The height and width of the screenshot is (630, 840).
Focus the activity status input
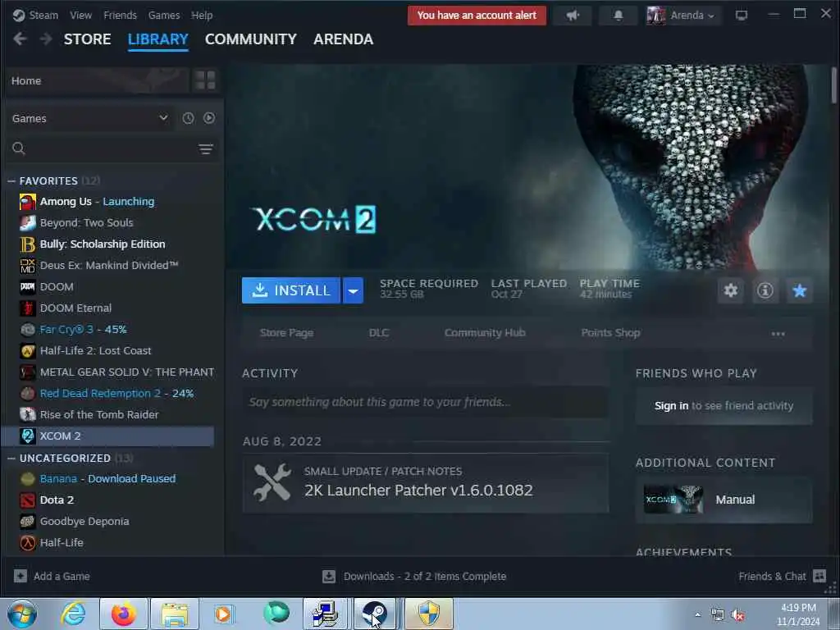[x=426, y=402]
